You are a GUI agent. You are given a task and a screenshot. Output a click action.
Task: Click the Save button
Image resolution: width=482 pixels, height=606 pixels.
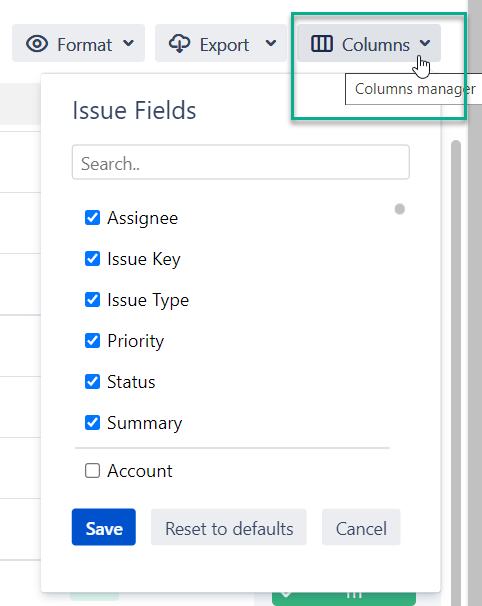coord(104,527)
